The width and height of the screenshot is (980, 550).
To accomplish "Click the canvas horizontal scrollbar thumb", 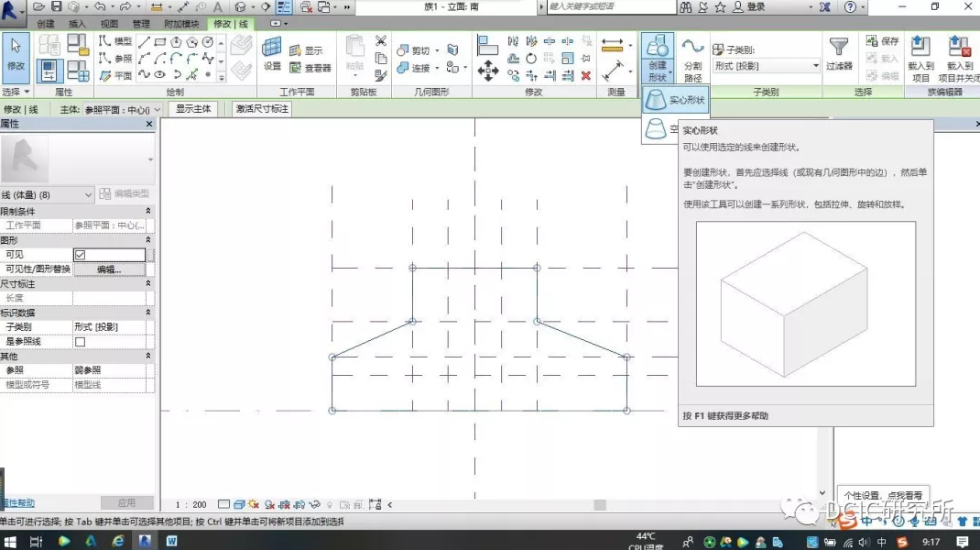I will [x=599, y=504].
